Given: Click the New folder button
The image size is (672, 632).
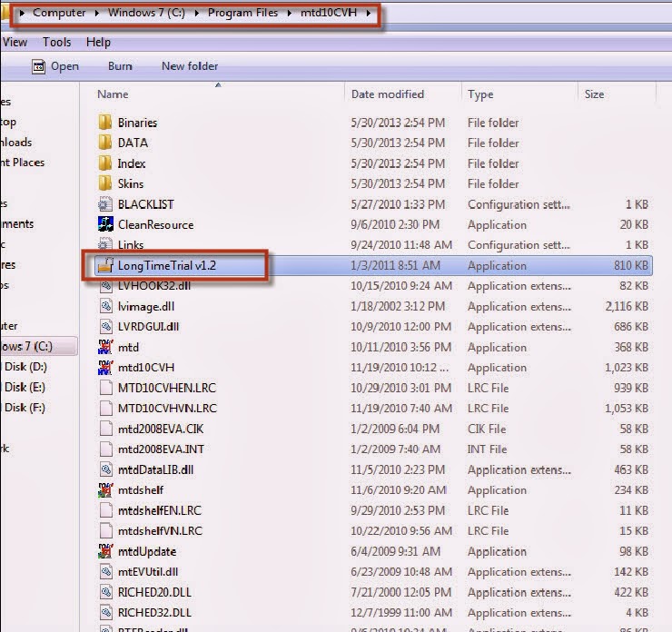Looking at the screenshot, I should [190, 66].
